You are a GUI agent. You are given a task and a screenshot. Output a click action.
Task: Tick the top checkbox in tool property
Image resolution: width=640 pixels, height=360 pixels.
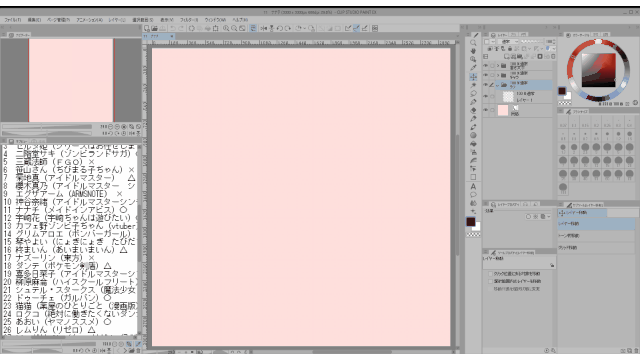tap(490, 274)
